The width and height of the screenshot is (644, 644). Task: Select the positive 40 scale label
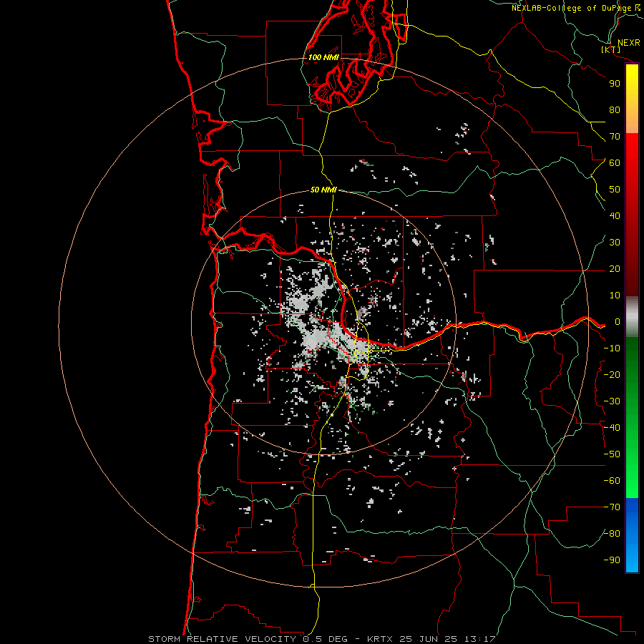[615, 216]
